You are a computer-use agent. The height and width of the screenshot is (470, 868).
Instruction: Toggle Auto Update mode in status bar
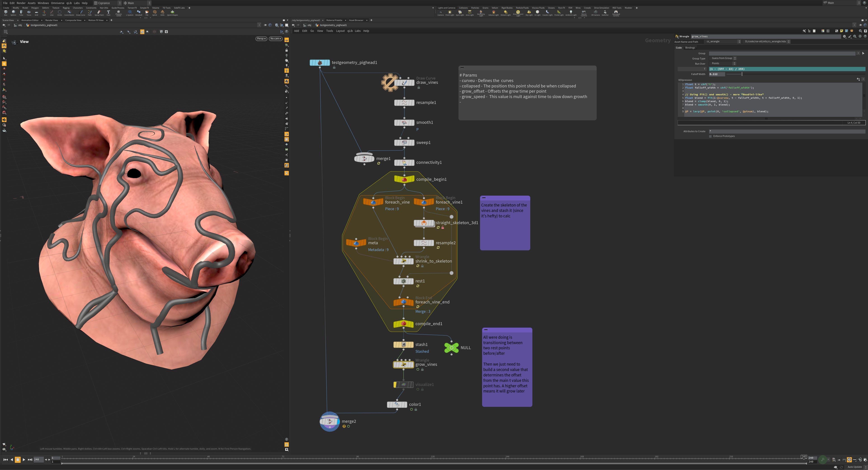[854, 467]
